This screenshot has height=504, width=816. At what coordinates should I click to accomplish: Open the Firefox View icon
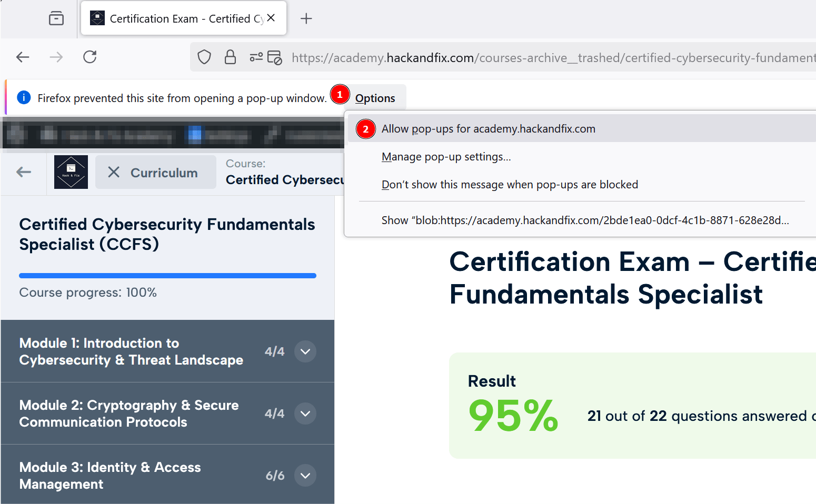pos(56,18)
